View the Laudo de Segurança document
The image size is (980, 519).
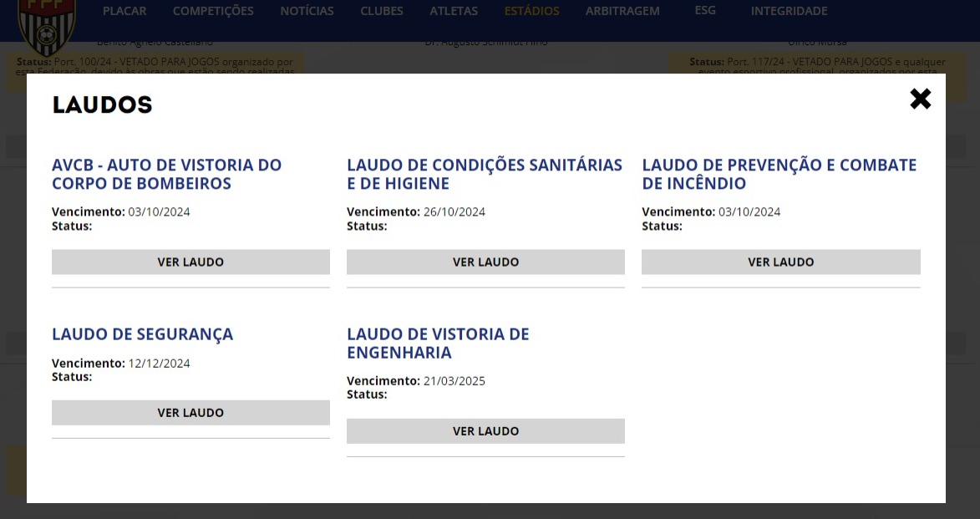(190, 413)
